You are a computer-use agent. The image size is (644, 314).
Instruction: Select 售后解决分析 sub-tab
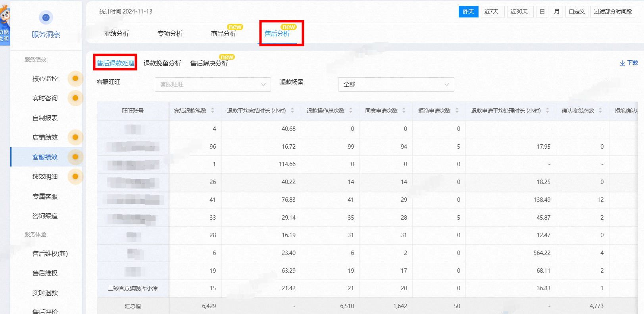209,63
